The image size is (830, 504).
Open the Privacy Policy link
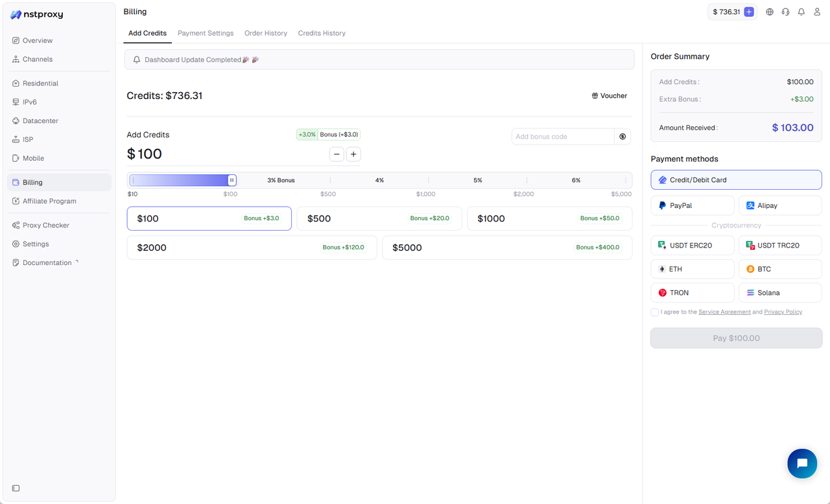point(783,312)
